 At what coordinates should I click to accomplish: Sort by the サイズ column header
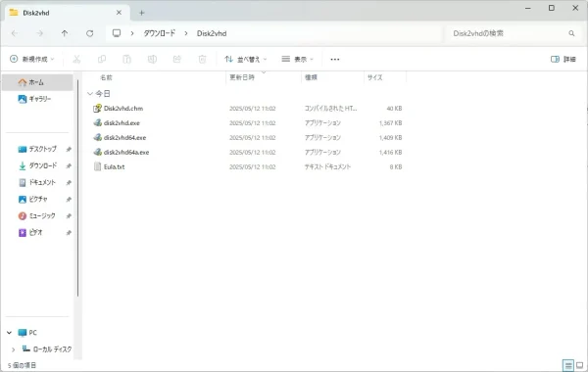[374, 77]
